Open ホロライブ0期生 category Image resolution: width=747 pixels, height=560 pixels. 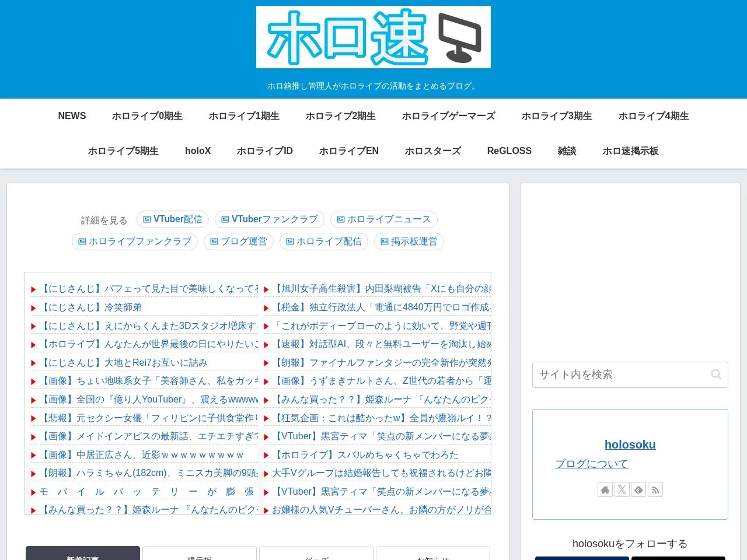147,116
